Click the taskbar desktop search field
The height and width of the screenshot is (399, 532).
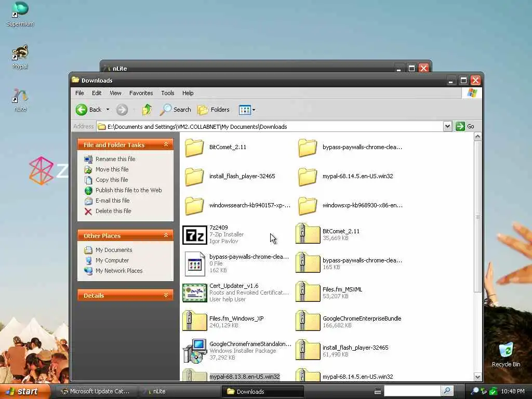pyautogui.click(x=412, y=391)
